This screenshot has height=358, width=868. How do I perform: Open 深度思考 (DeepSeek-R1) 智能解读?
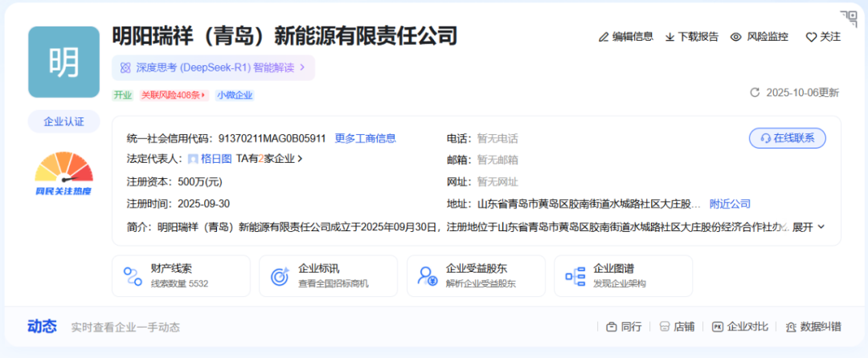point(213,67)
